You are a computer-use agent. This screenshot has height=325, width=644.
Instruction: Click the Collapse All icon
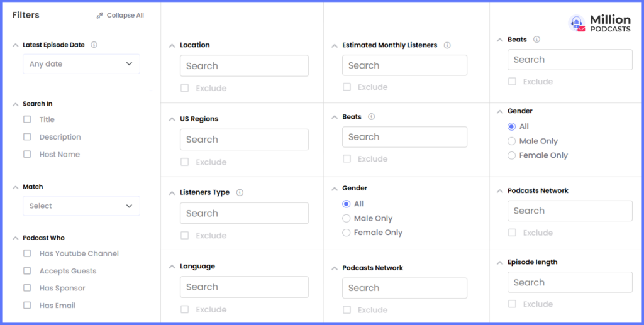point(99,16)
